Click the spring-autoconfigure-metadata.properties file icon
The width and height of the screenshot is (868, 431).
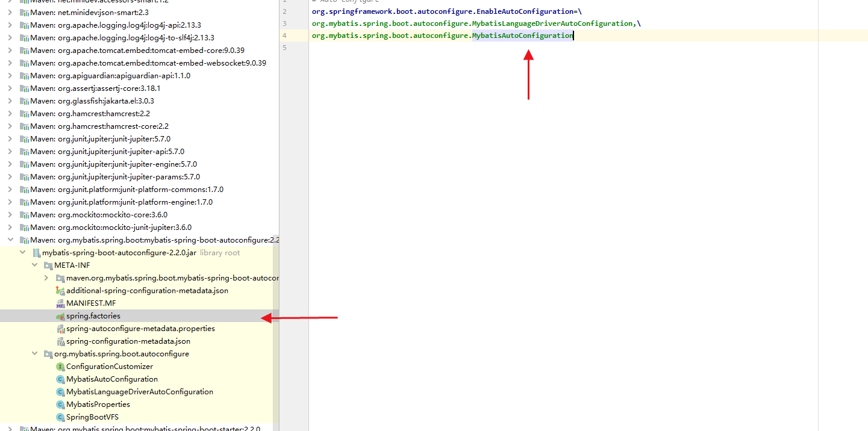[60, 328]
